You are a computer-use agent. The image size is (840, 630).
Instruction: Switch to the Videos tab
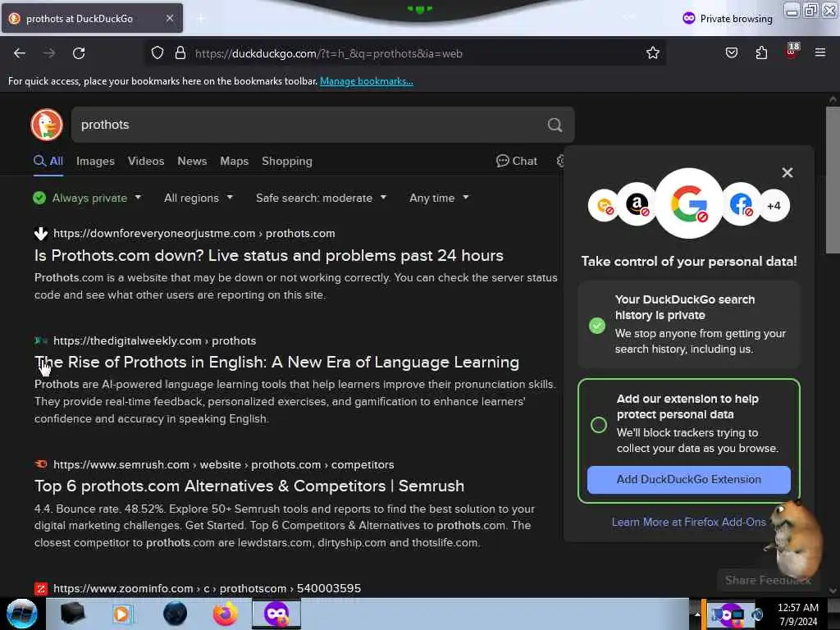click(x=146, y=161)
